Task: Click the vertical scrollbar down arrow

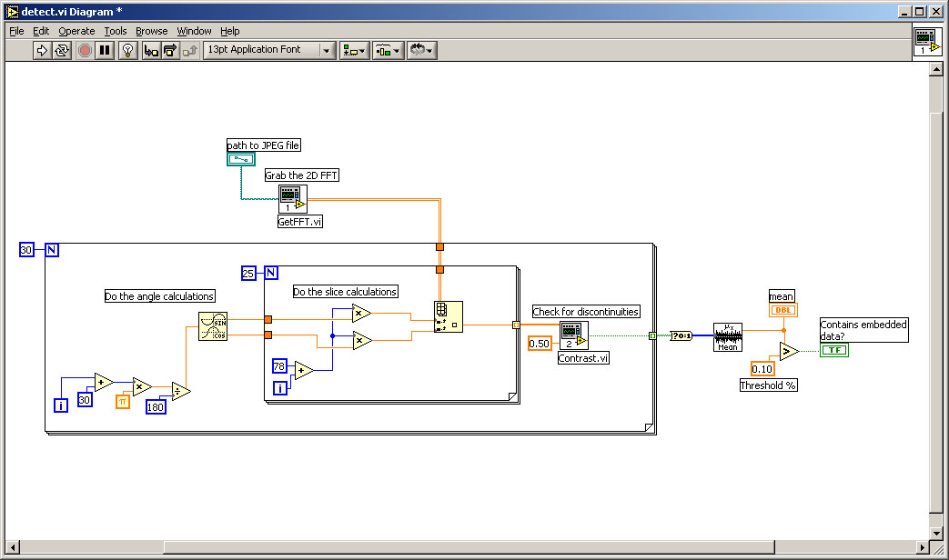Action: (935, 534)
